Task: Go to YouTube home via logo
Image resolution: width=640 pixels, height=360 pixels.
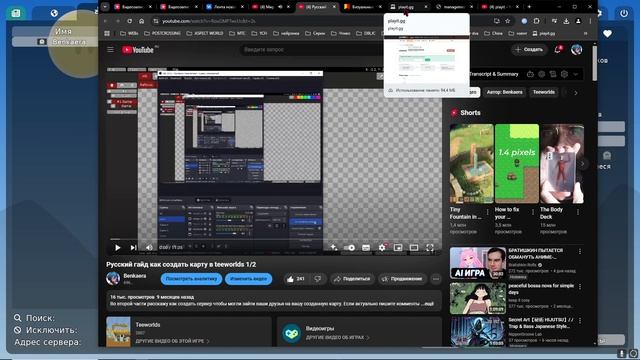Action: tap(138, 50)
